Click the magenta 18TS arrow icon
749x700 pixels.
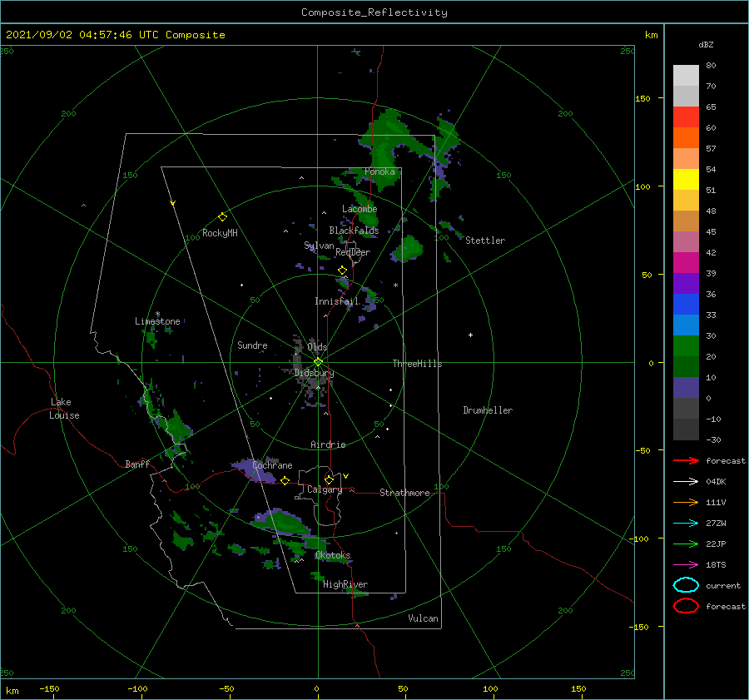pyautogui.click(x=686, y=565)
